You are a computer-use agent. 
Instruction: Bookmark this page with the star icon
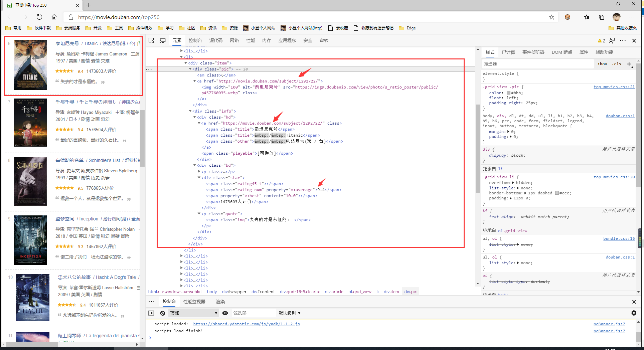(x=551, y=17)
